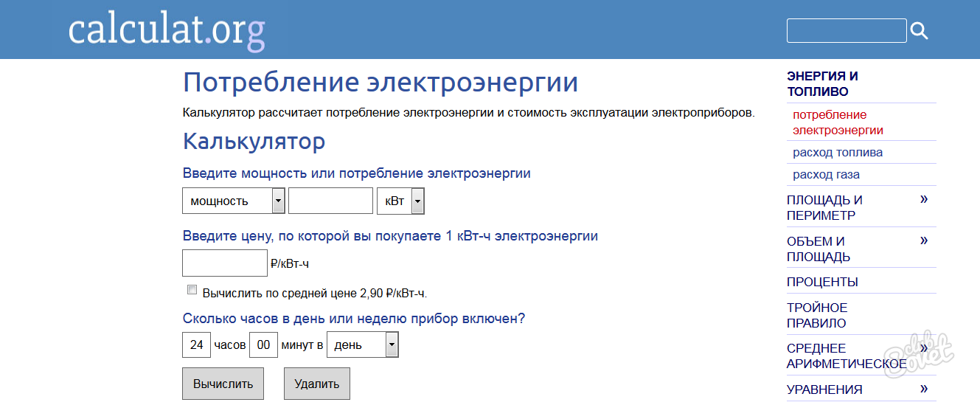980x405 pixels.
Task: Open the расход топлива sidebar link
Action: click(838, 153)
